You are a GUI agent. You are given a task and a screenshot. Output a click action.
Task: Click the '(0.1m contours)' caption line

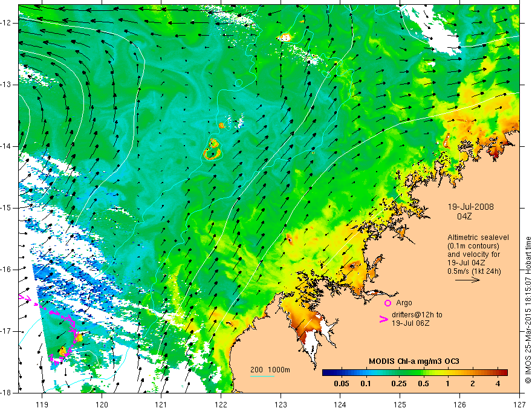point(473,246)
